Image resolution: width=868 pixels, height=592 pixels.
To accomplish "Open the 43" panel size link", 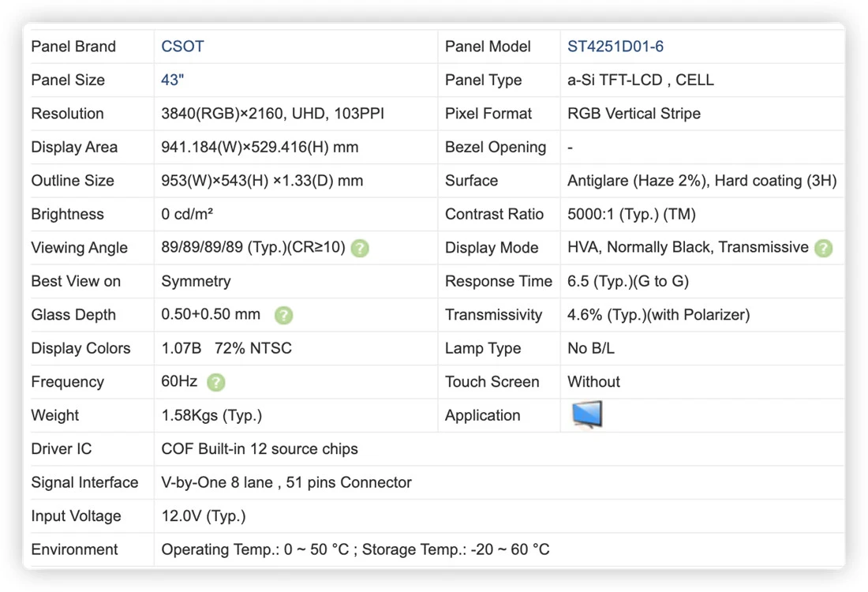I will [x=172, y=80].
